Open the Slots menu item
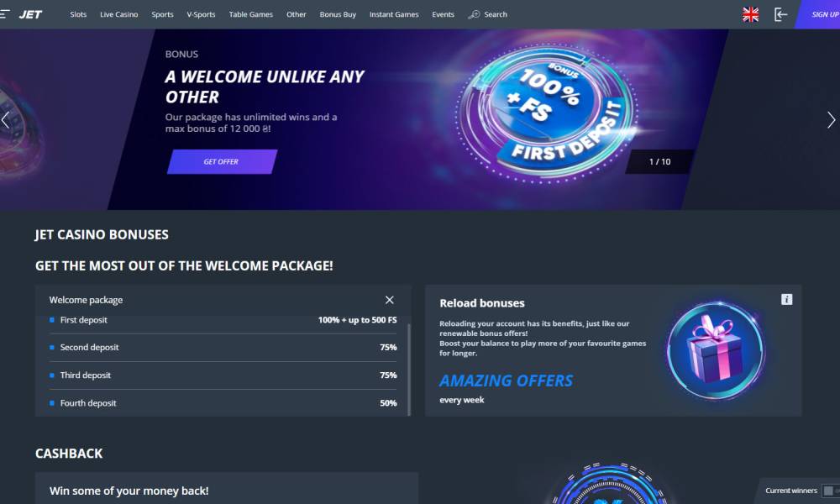The width and height of the screenshot is (840, 504). (78, 14)
